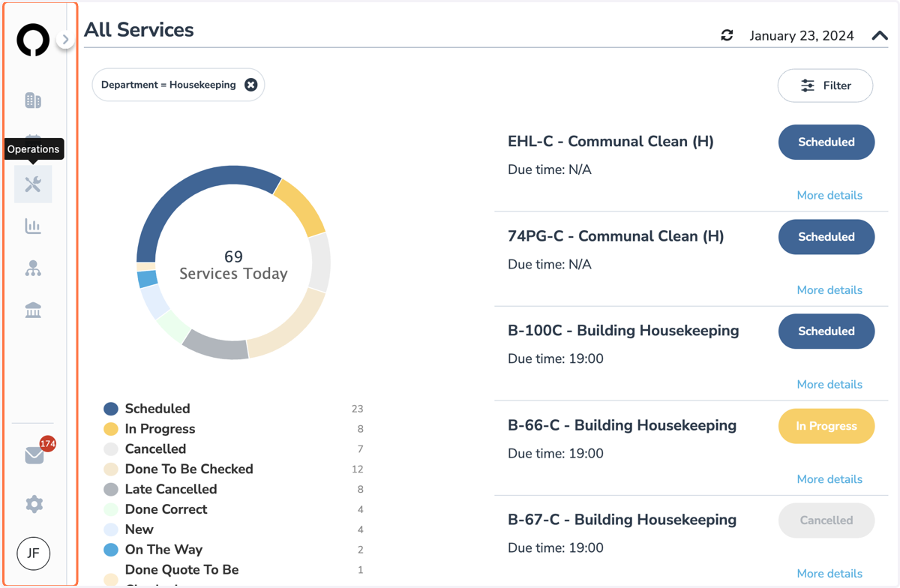
Task: Select the New legend label
Action: tap(139, 529)
